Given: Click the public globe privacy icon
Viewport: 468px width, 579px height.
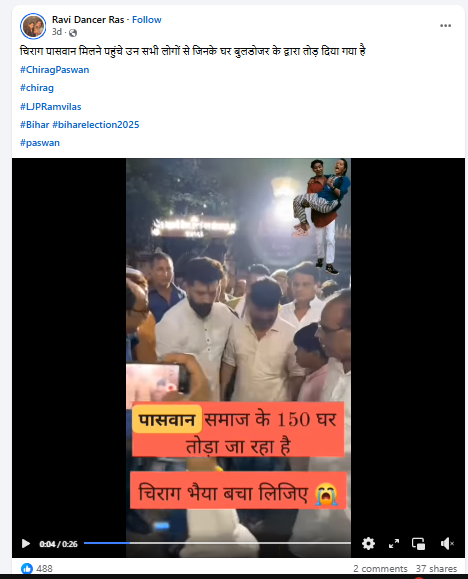Looking at the screenshot, I should (73, 33).
